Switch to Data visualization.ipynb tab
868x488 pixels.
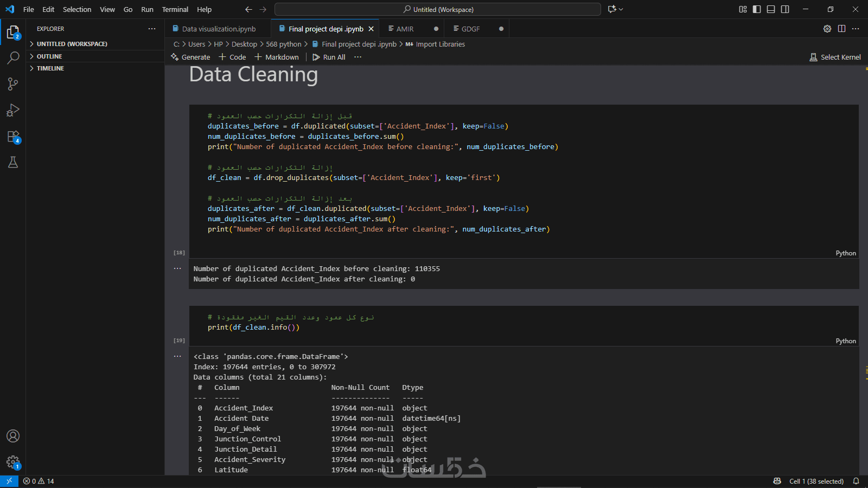218,29
